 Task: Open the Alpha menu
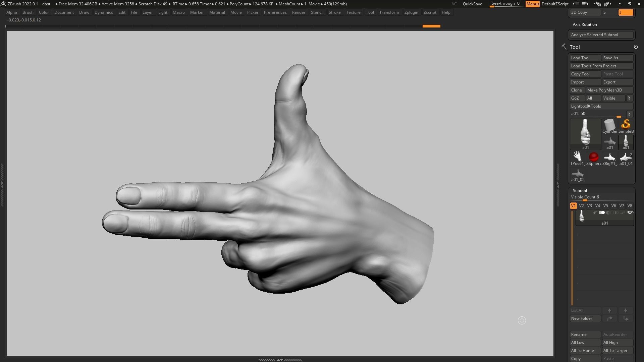coord(12,12)
